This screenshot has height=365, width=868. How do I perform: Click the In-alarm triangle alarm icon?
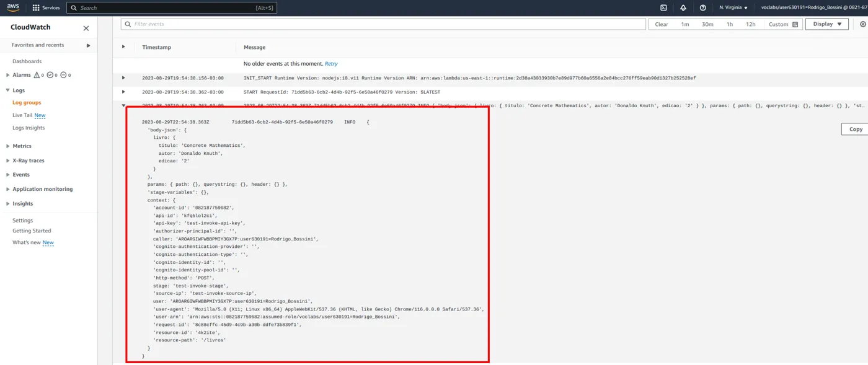(37, 75)
